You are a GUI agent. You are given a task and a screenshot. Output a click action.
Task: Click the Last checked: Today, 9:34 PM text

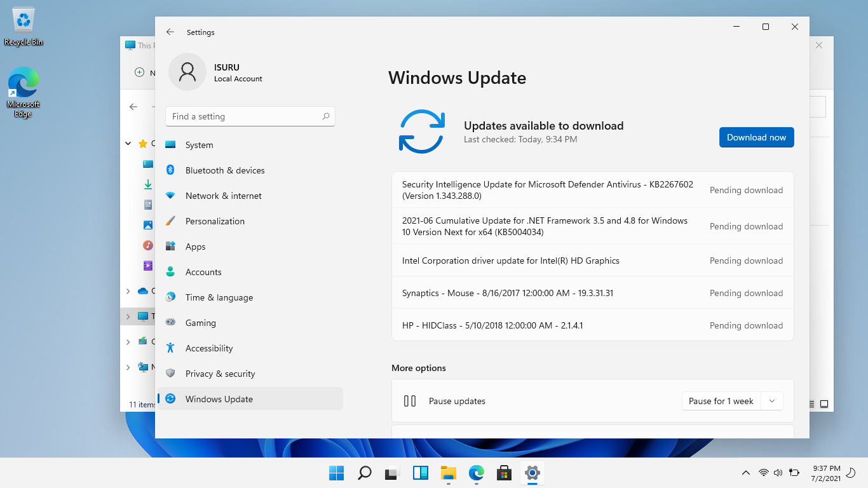[520, 139]
